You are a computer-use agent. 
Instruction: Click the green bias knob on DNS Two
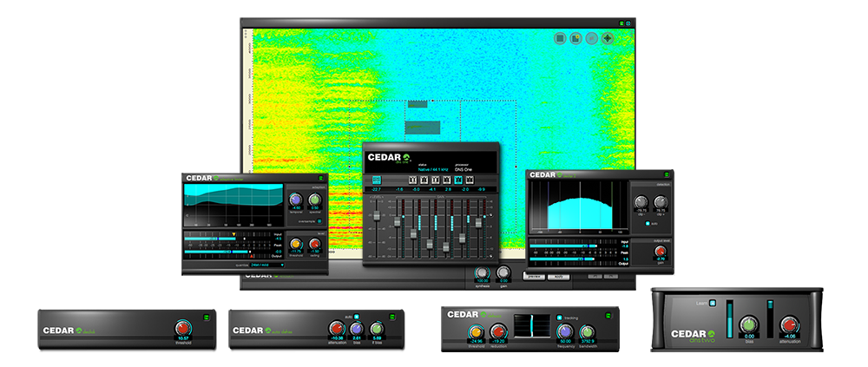click(x=748, y=325)
